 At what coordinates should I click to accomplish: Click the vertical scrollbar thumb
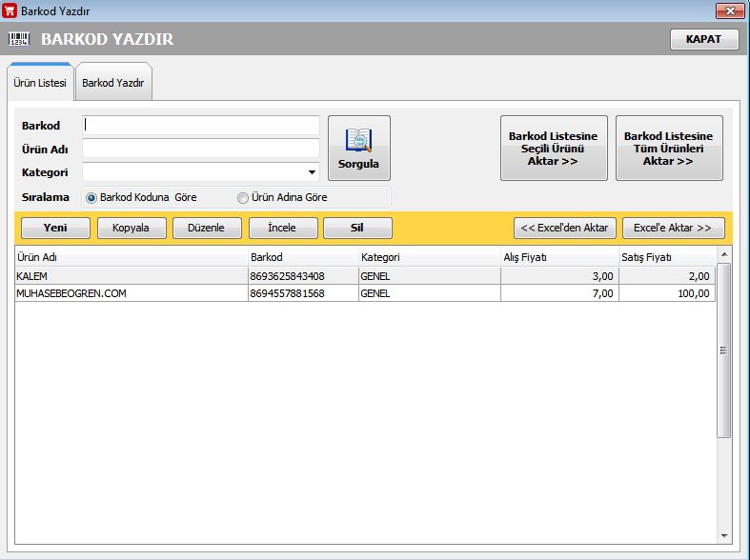724,350
